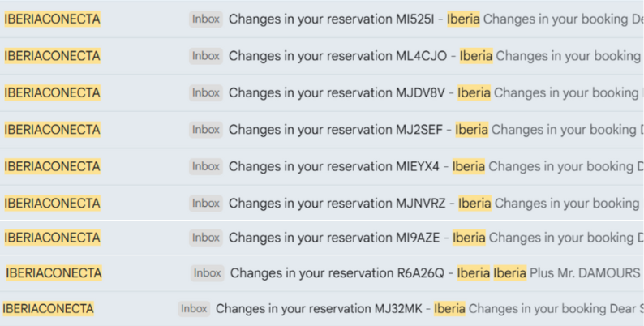Viewport: 644px width, 326px height.
Task: Select the MJDV8V reservation change message
Action: (341, 92)
